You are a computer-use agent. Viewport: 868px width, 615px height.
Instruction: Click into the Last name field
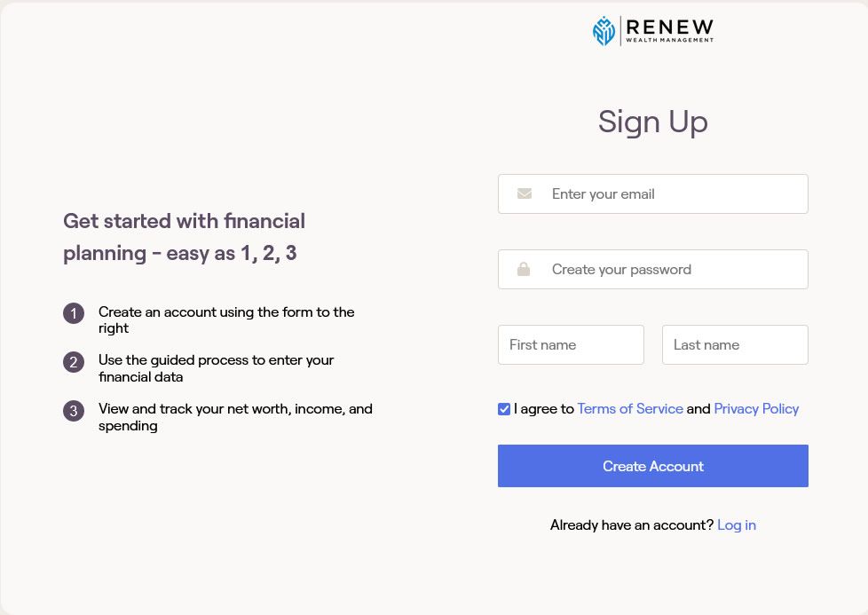pyautogui.click(x=735, y=344)
